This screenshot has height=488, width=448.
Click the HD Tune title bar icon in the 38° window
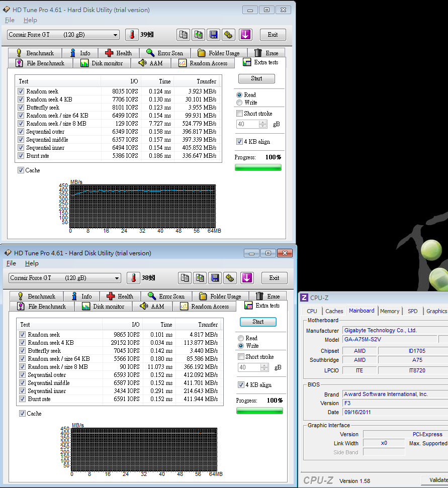pyautogui.click(x=8, y=253)
